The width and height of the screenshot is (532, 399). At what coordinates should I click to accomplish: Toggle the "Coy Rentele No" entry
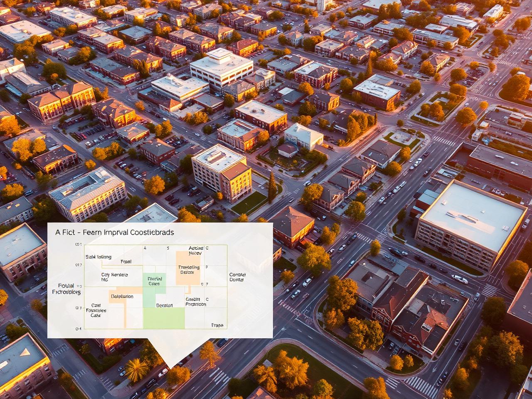point(114,277)
